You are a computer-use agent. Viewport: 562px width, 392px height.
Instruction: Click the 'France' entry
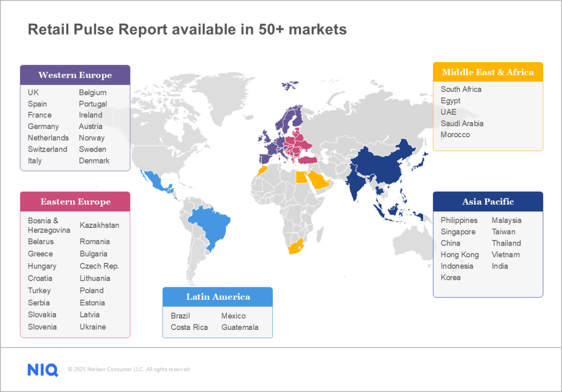pos(40,115)
